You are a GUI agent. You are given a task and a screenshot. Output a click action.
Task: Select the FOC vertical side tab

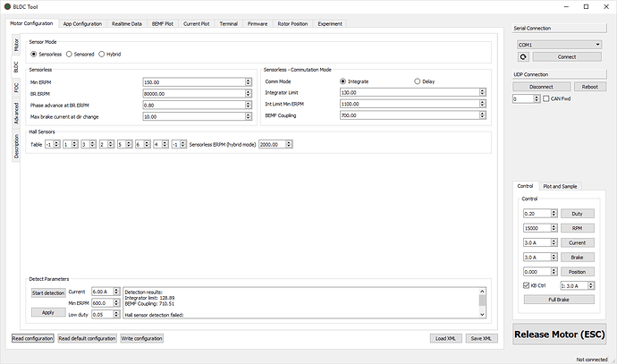click(16, 86)
